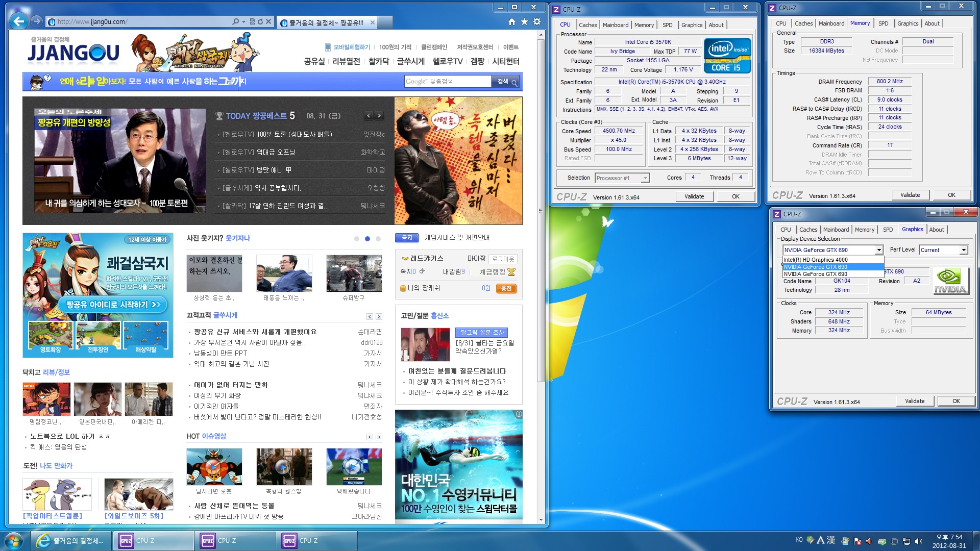Click the JJANGOU site logo
Image resolution: width=980 pixels, height=551 pixels.
coord(73,53)
